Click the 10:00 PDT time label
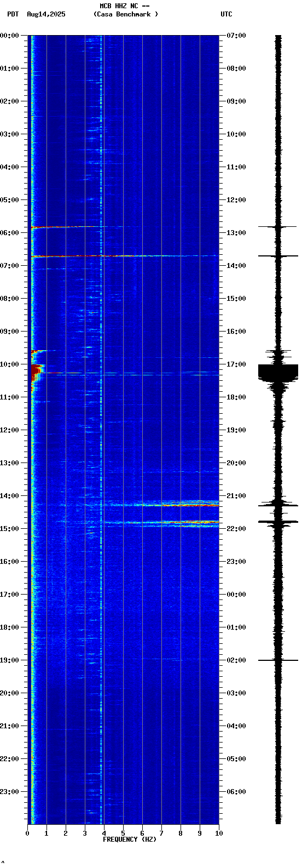 pyautogui.click(x=9, y=364)
